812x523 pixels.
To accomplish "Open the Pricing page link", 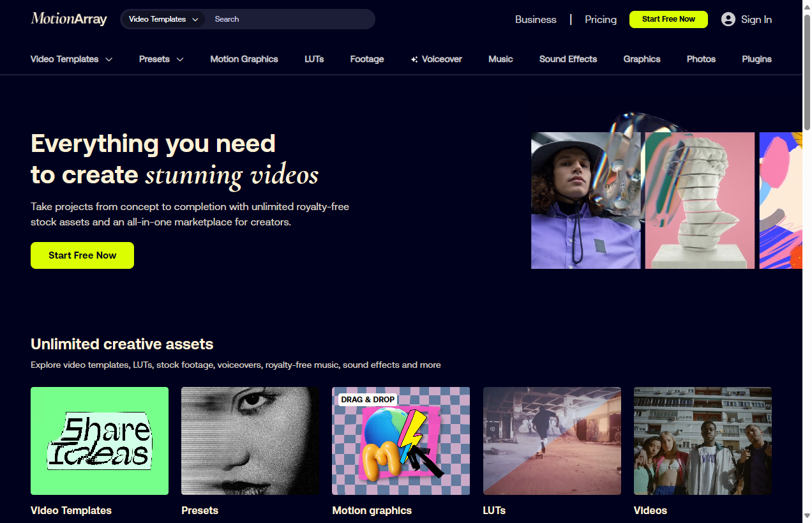I will pos(601,19).
